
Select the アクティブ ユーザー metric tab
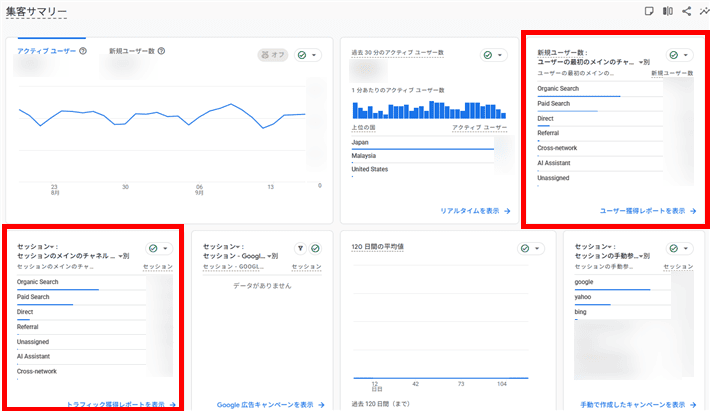[47, 51]
